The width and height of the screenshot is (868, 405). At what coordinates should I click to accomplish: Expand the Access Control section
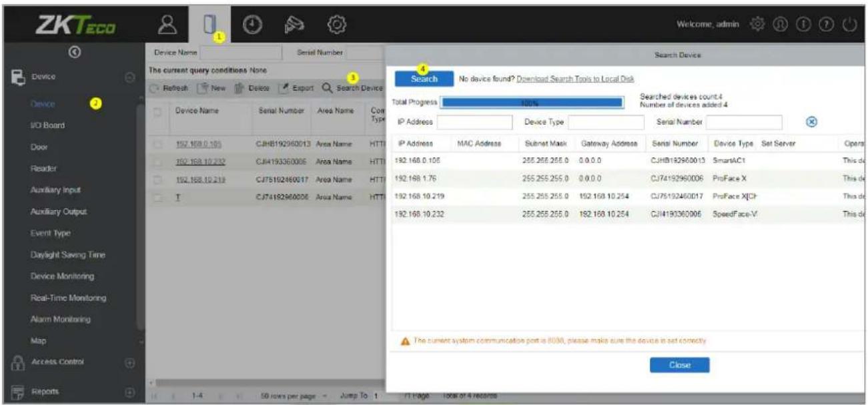tap(131, 362)
